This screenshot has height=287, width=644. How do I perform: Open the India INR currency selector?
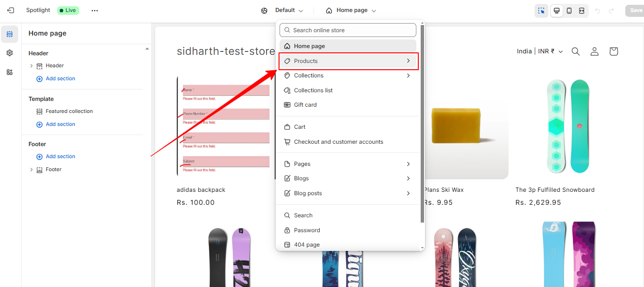click(540, 51)
